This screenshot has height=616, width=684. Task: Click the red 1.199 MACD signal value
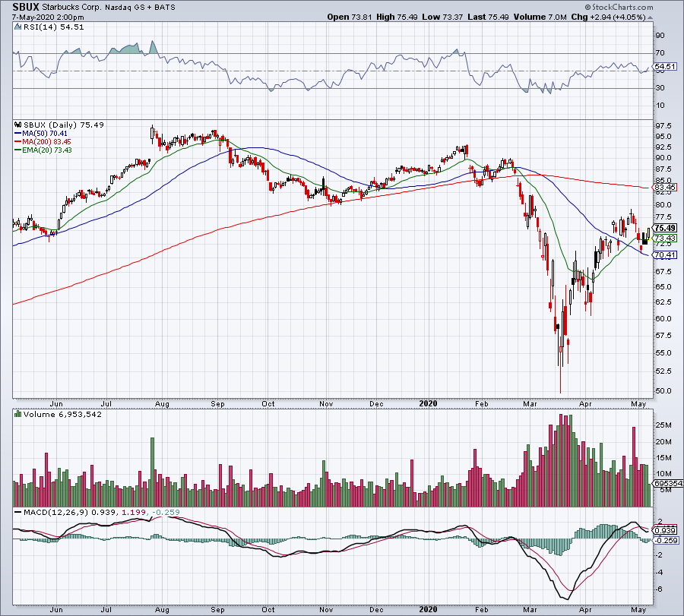(x=134, y=512)
